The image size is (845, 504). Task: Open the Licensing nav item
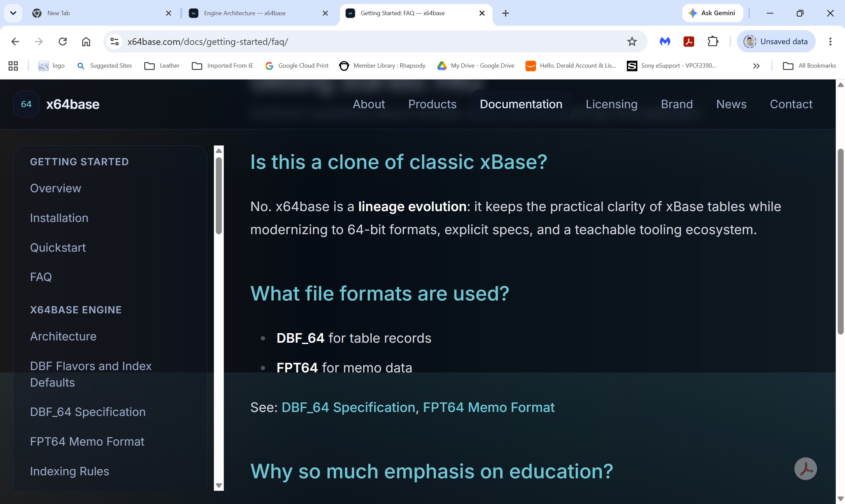(x=611, y=104)
